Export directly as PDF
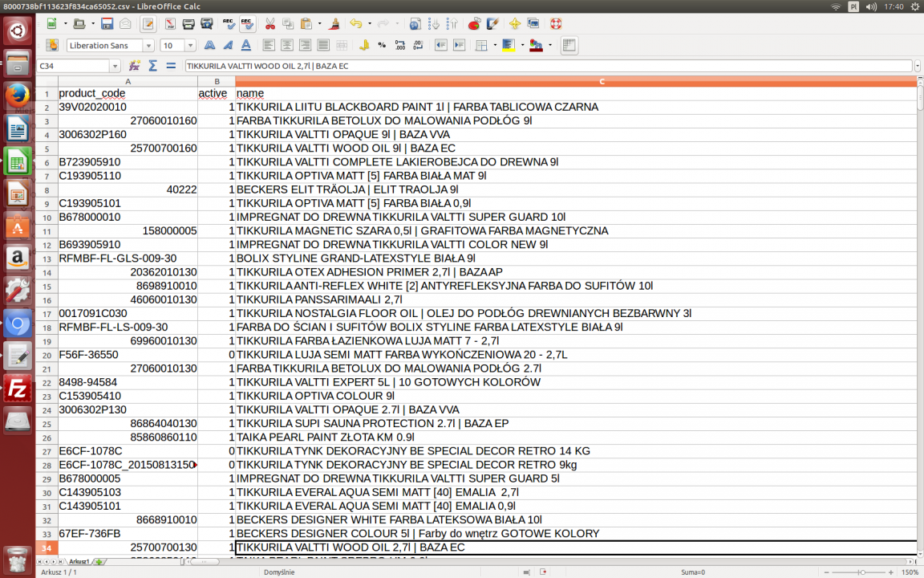This screenshot has width=924, height=578. point(170,24)
